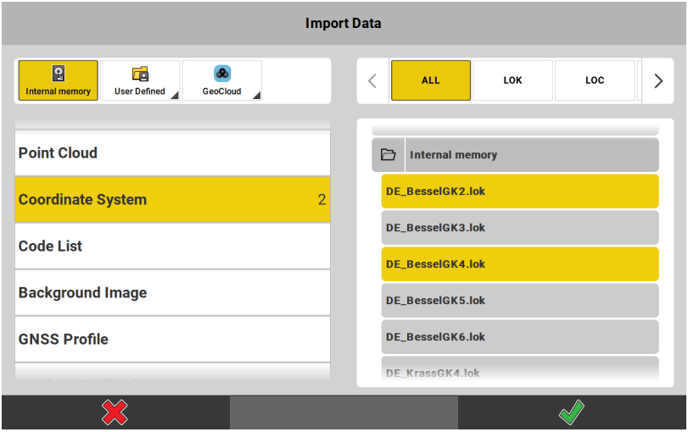Confirm import with green checkmark icon
688x432 pixels.
pyautogui.click(x=572, y=412)
